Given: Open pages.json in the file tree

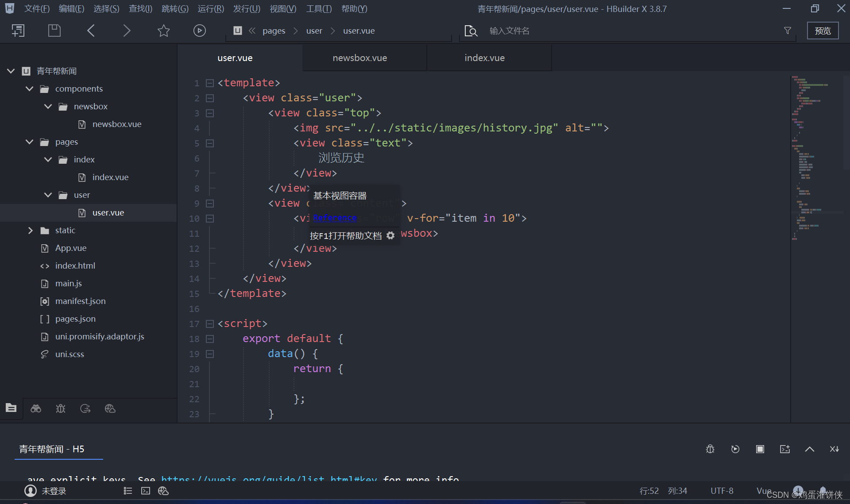Looking at the screenshot, I should [x=75, y=319].
